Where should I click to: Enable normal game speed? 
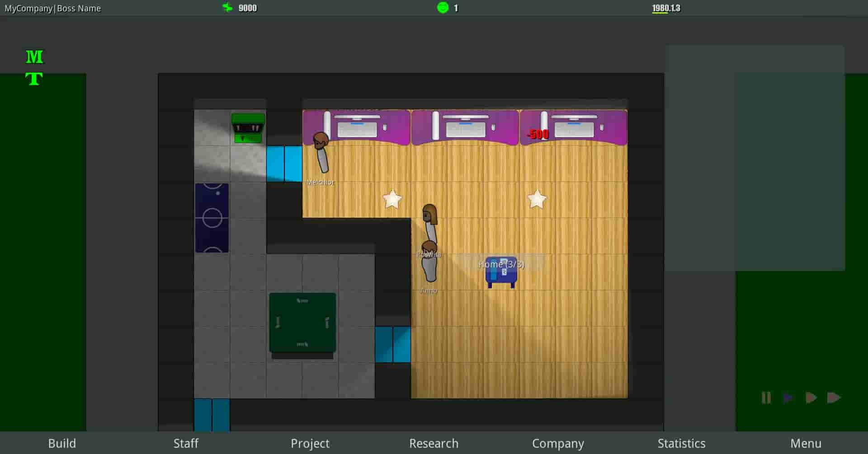click(788, 398)
